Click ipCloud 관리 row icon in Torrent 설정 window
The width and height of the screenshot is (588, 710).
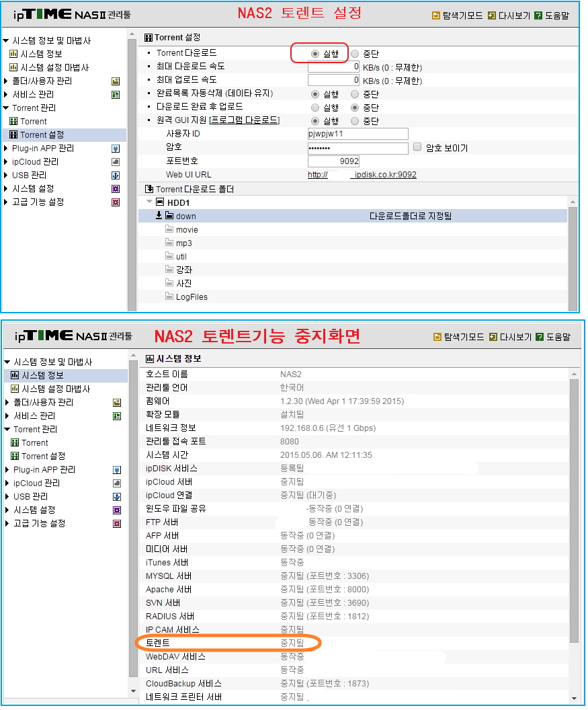(116, 162)
